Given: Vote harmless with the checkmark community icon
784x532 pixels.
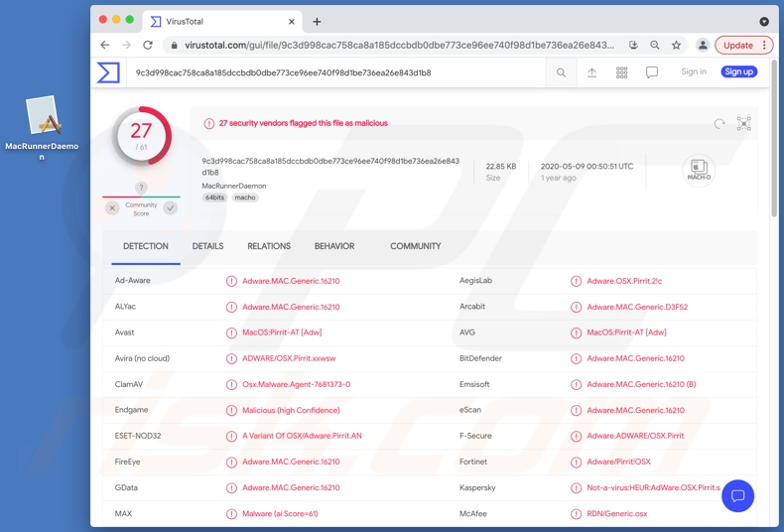Looking at the screenshot, I should pyautogui.click(x=171, y=208).
